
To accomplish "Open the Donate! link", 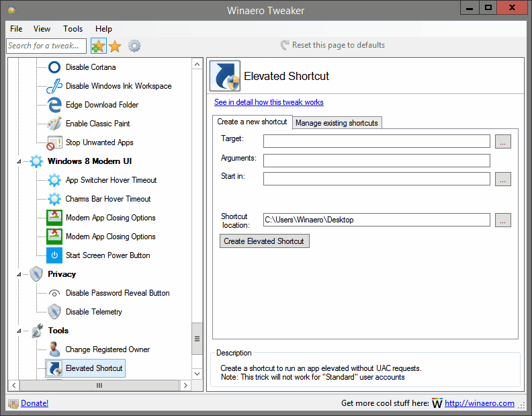I will coord(35,403).
